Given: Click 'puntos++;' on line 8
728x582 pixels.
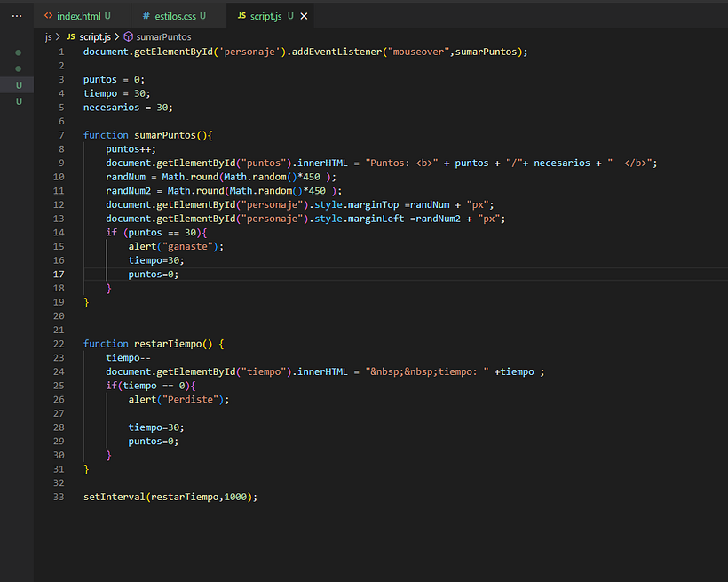Looking at the screenshot, I should pos(131,149).
